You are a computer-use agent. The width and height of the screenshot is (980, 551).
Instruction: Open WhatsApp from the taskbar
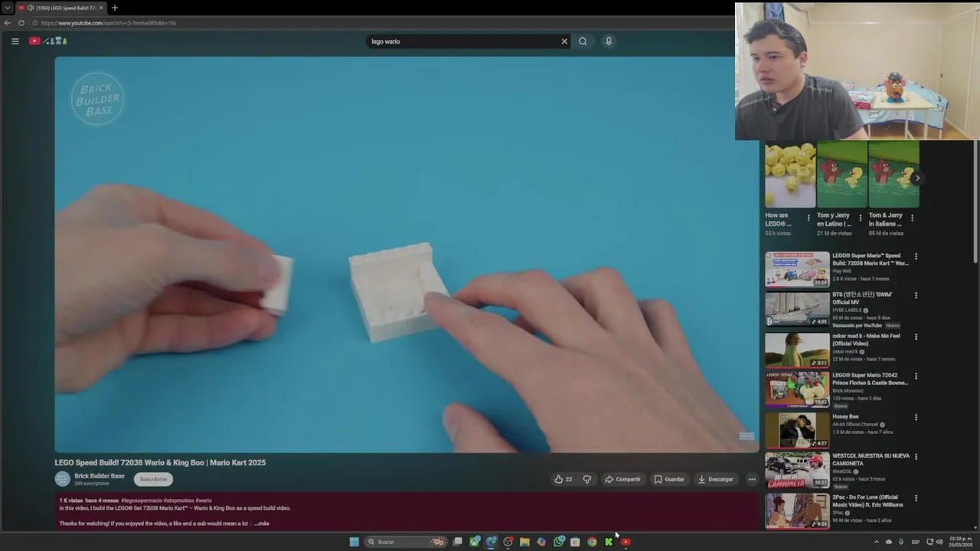coord(559,542)
